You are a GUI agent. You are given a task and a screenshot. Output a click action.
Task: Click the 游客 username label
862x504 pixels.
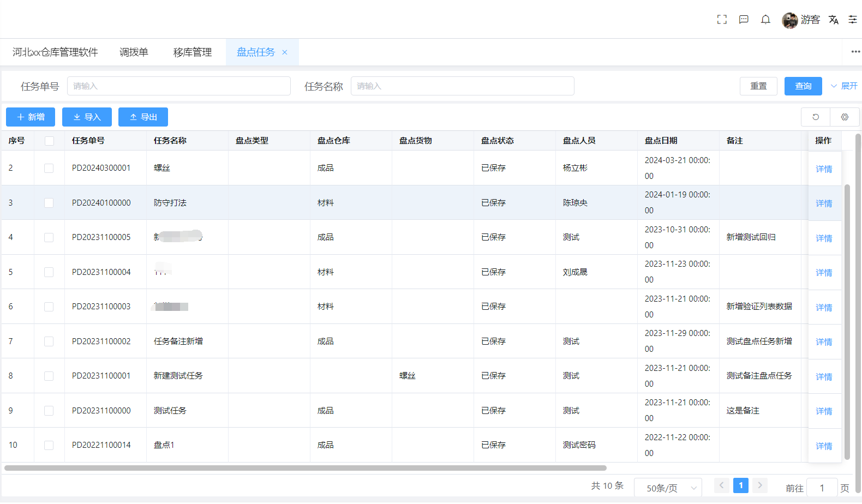point(810,20)
